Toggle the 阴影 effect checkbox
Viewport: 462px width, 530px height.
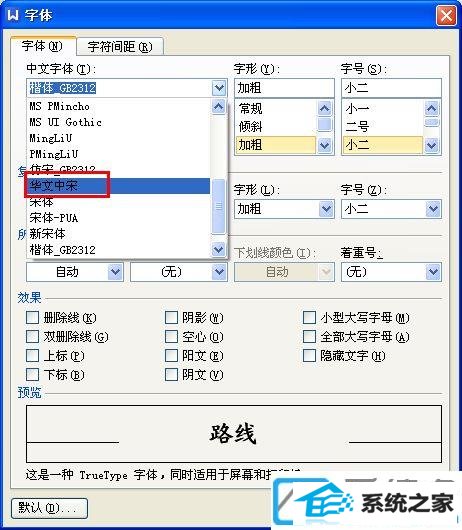171,317
